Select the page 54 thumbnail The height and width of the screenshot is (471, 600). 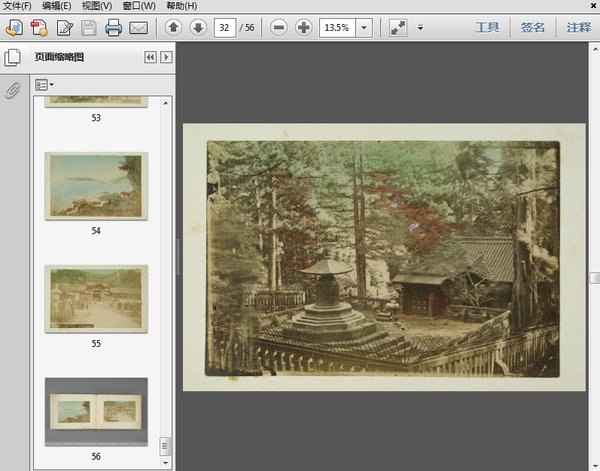click(96, 186)
